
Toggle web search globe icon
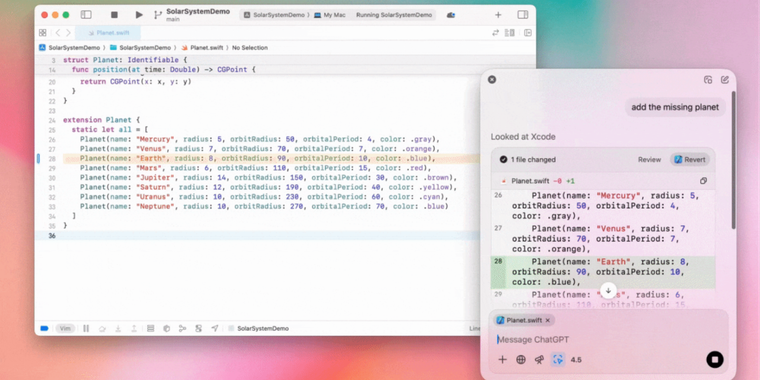click(521, 360)
